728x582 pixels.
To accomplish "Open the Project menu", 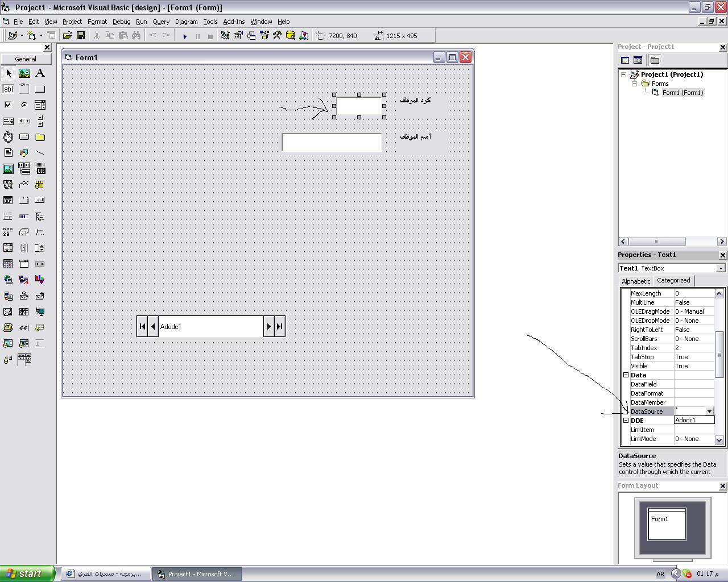I will click(x=72, y=22).
